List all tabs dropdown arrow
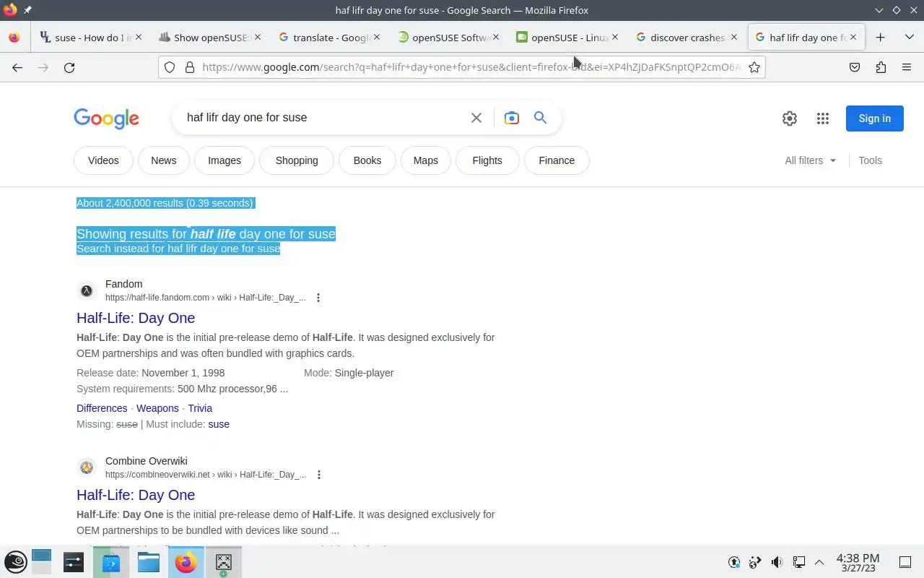 click(909, 37)
